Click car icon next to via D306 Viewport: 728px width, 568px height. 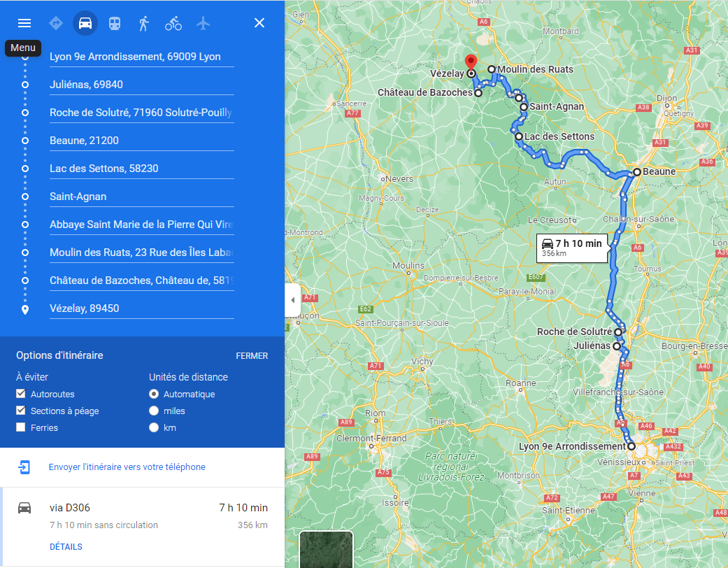(24, 508)
